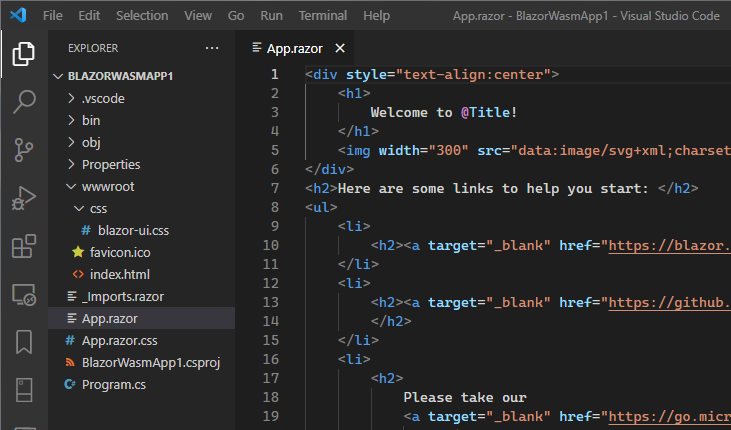Open the Extensions view
The width and height of the screenshot is (731, 430).
coord(23,246)
